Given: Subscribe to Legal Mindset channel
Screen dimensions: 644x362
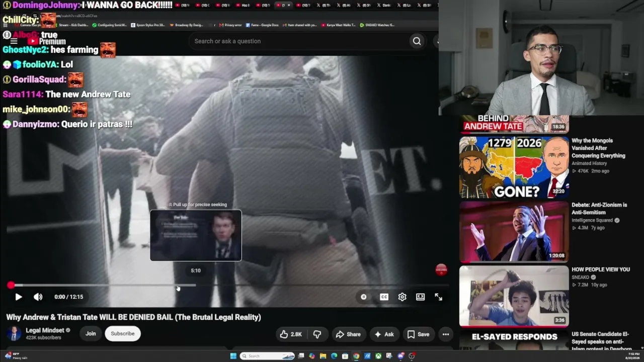Looking at the screenshot, I should (123, 333).
